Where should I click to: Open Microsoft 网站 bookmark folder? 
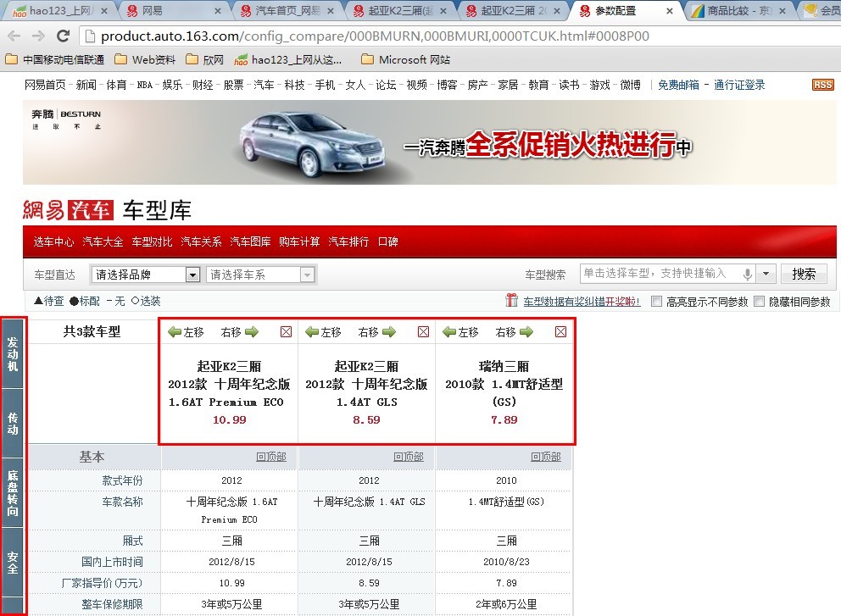pyautogui.click(x=405, y=59)
